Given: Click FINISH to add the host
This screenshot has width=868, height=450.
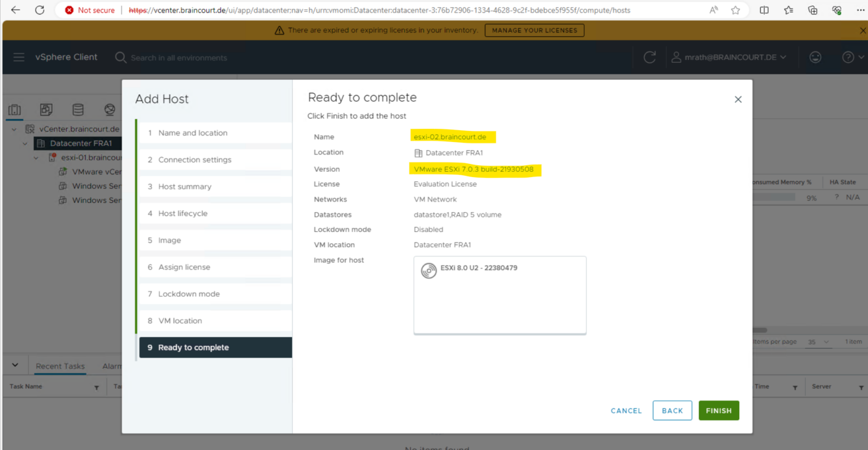Looking at the screenshot, I should tap(718, 410).
